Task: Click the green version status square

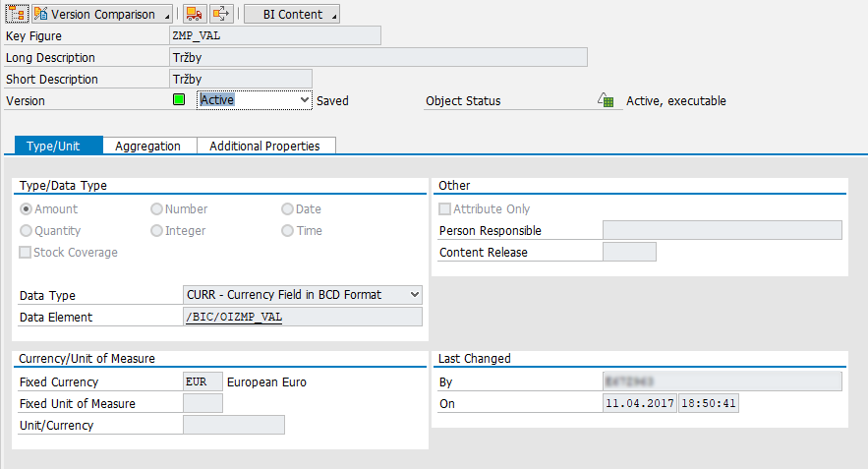Action: [x=178, y=100]
